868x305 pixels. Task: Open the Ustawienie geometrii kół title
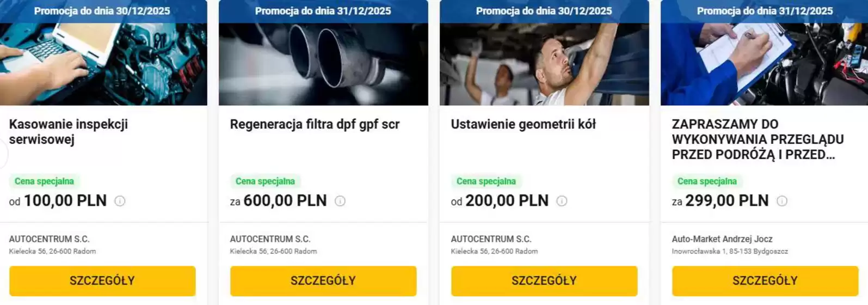coord(523,124)
